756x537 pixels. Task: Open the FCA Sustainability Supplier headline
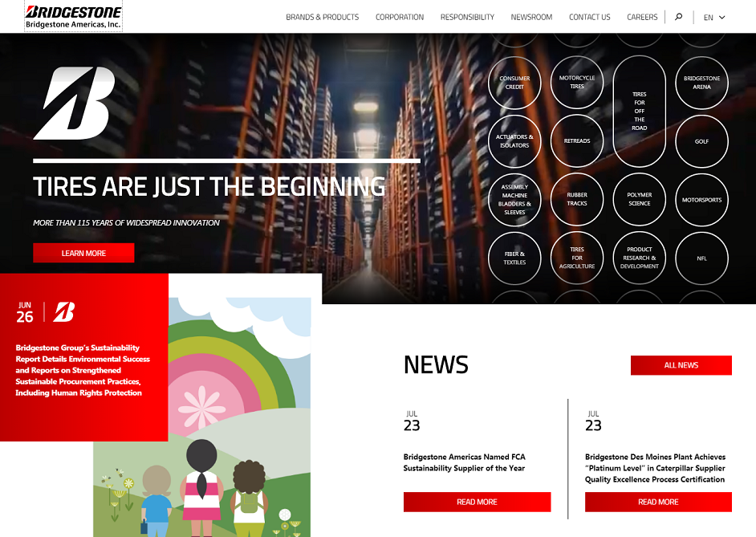click(465, 462)
